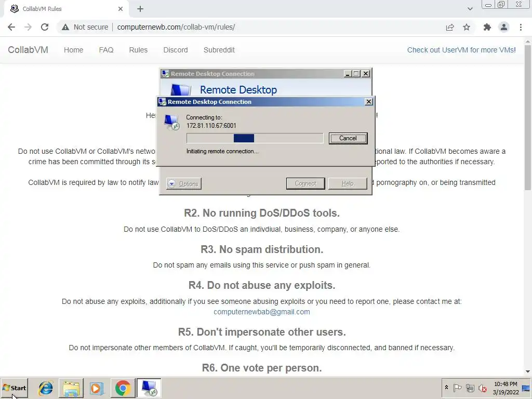This screenshot has height=399, width=532.
Task: Switch to Chrome in taskbar
Action: 123,388
